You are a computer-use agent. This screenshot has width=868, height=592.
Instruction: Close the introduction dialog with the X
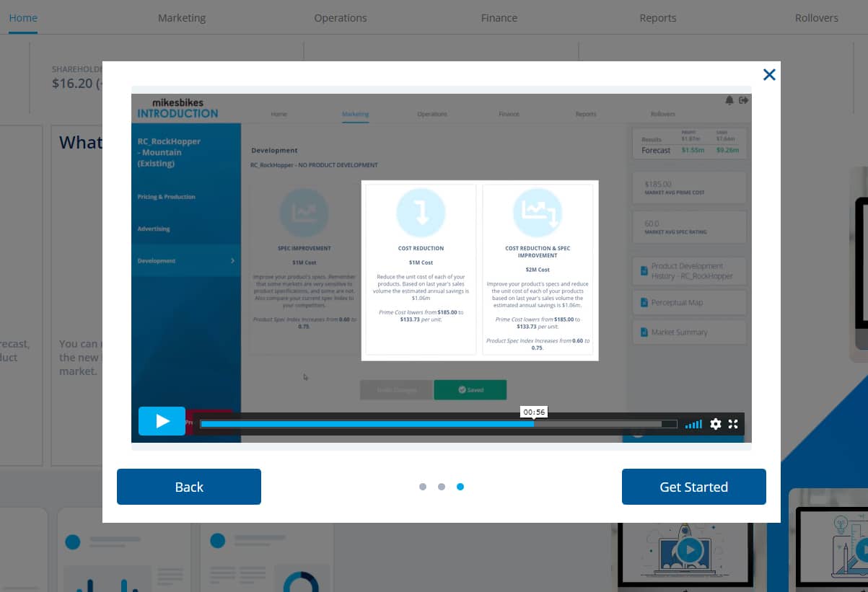pyautogui.click(x=769, y=74)
